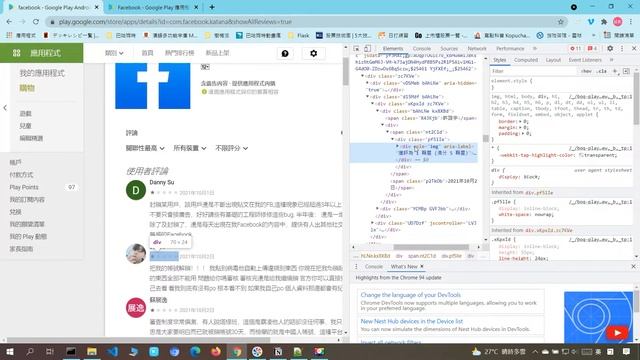Viewport: 640px width, 360px height.
Task: Collapse the div class xKpxId tree node
Action: click(372, 104)
